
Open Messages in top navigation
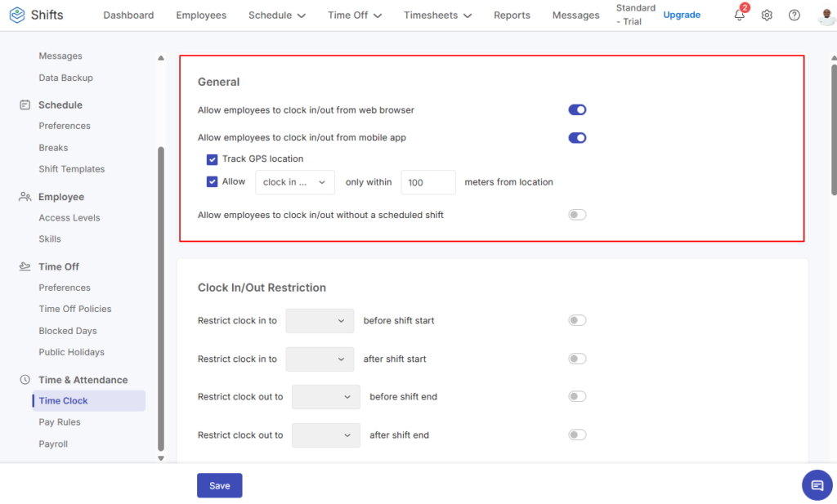pos(575,15)
